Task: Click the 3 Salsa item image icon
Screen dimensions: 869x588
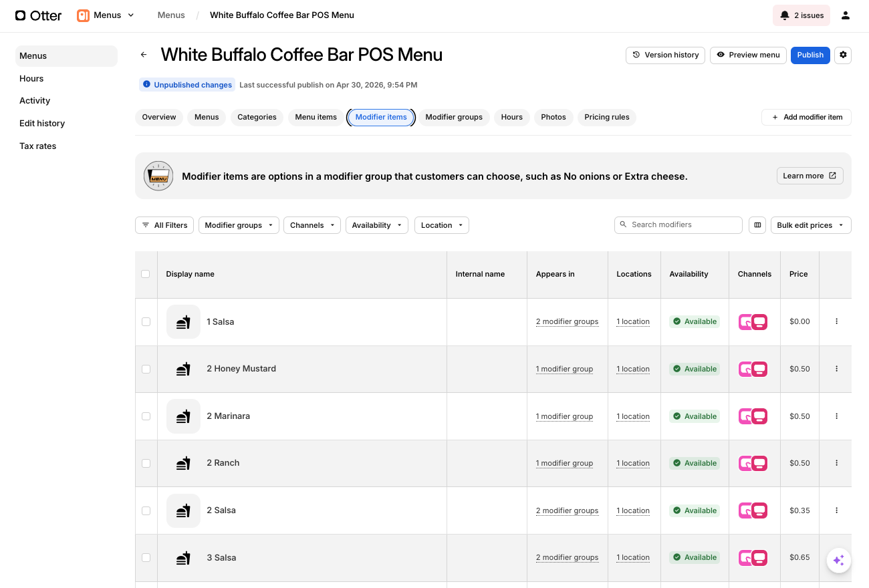Action: click(x=183, y=557)
